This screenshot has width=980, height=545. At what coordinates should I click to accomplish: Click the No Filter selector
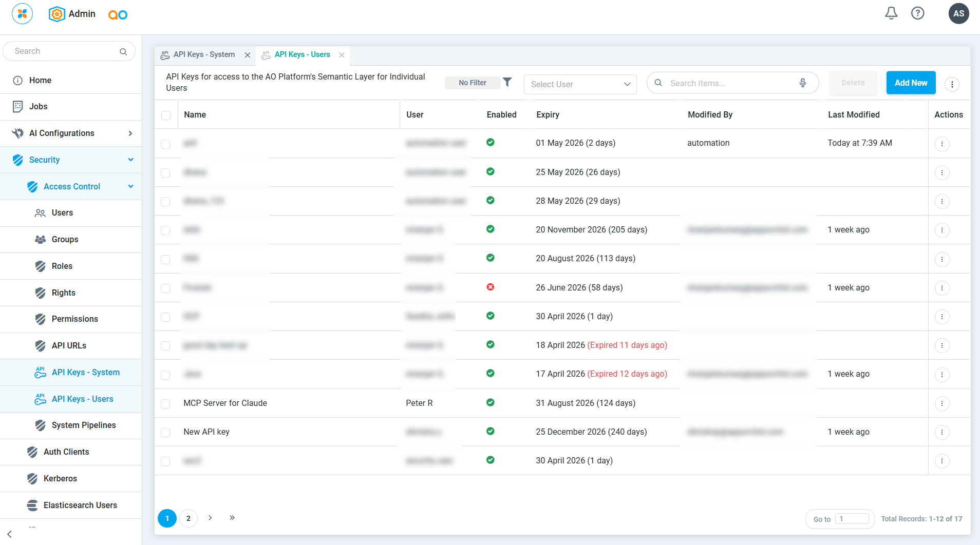[x=473, y=83]
